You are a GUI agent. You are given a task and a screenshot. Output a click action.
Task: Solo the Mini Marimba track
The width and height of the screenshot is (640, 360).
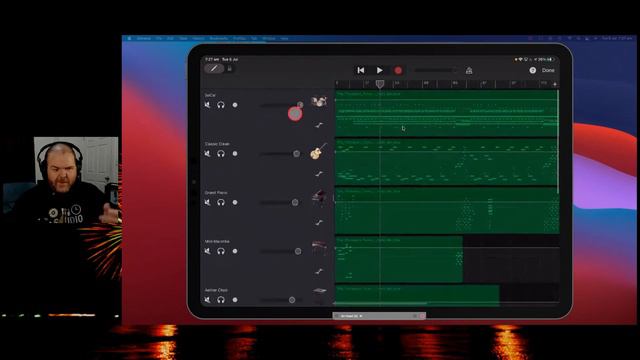click(221, 251)
